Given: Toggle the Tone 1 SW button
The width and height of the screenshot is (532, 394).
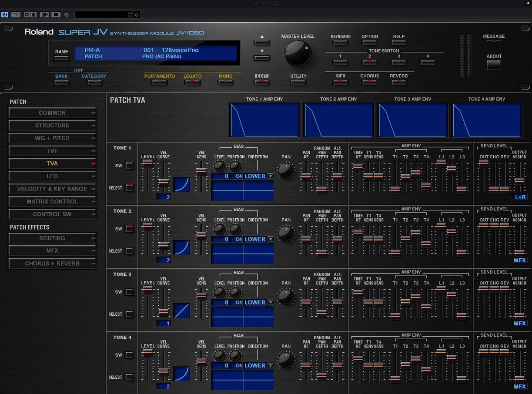Looking at the screenshot, I should point(129,166).
